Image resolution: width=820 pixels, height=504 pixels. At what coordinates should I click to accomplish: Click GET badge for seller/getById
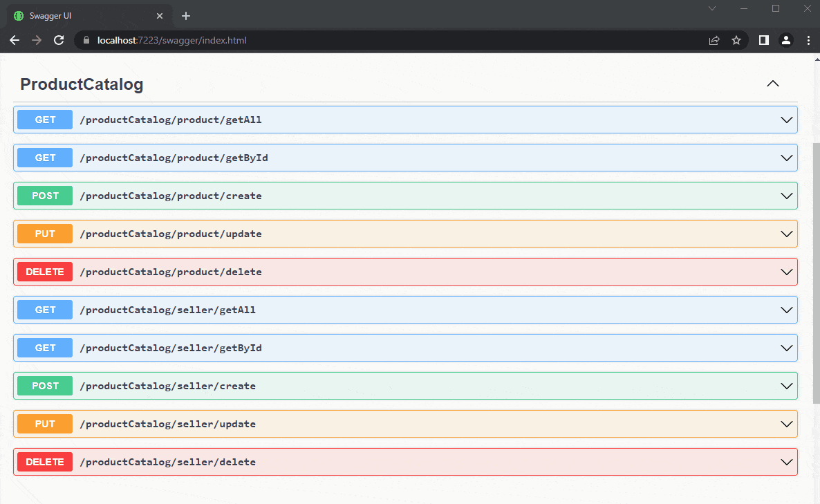45,348
